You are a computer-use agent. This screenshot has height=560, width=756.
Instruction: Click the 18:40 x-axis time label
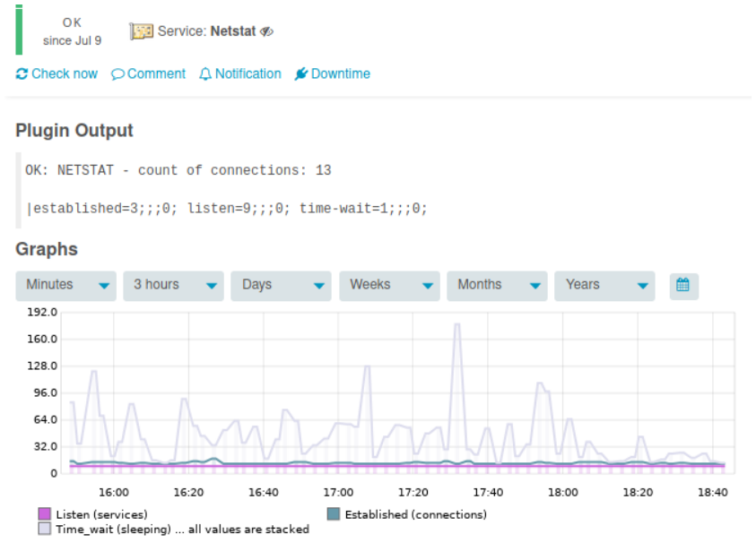pos(713,492)
